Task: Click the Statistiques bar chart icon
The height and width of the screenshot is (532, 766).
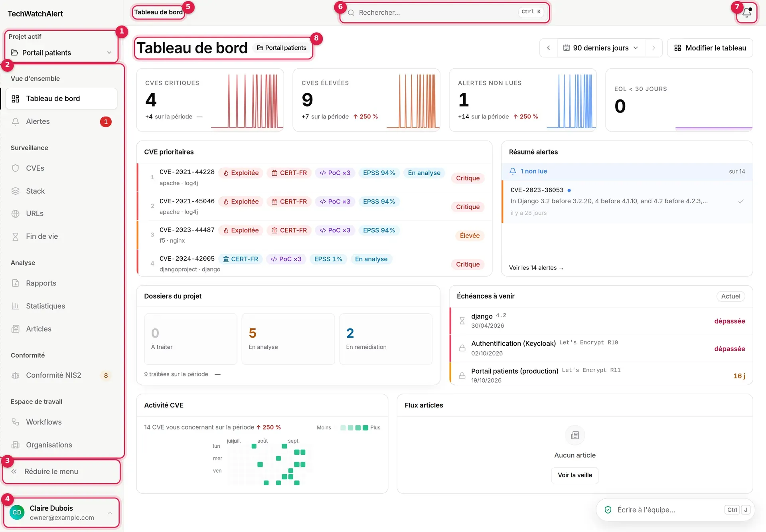Action: coord(16,306)
